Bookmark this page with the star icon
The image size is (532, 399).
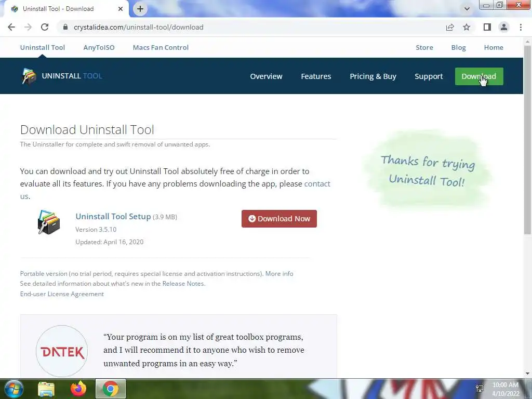point(467,27)
